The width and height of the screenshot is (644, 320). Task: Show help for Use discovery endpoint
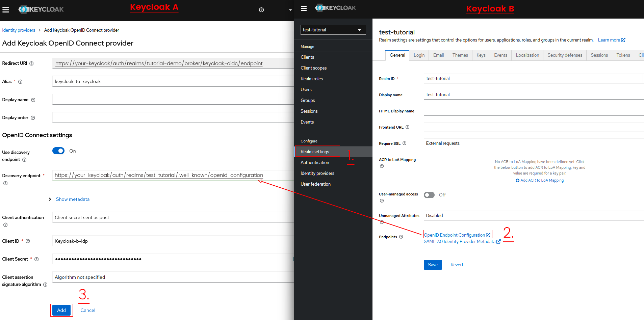pos(24,160)
